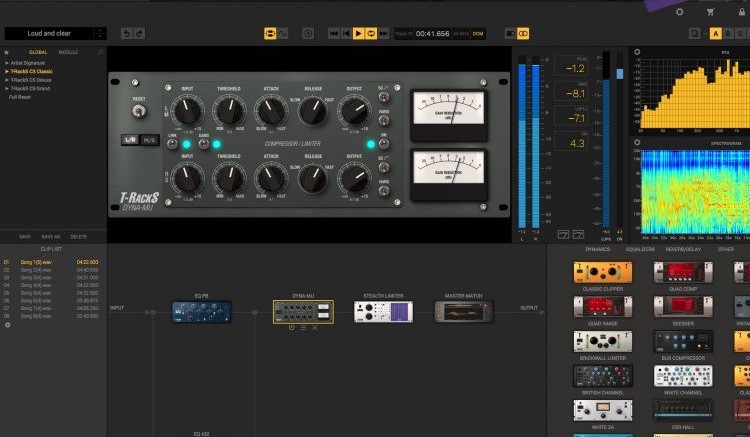This screenshot has width=750, height=437.
Task: Click the waveform view icon
Action: [x=284, y=33]
